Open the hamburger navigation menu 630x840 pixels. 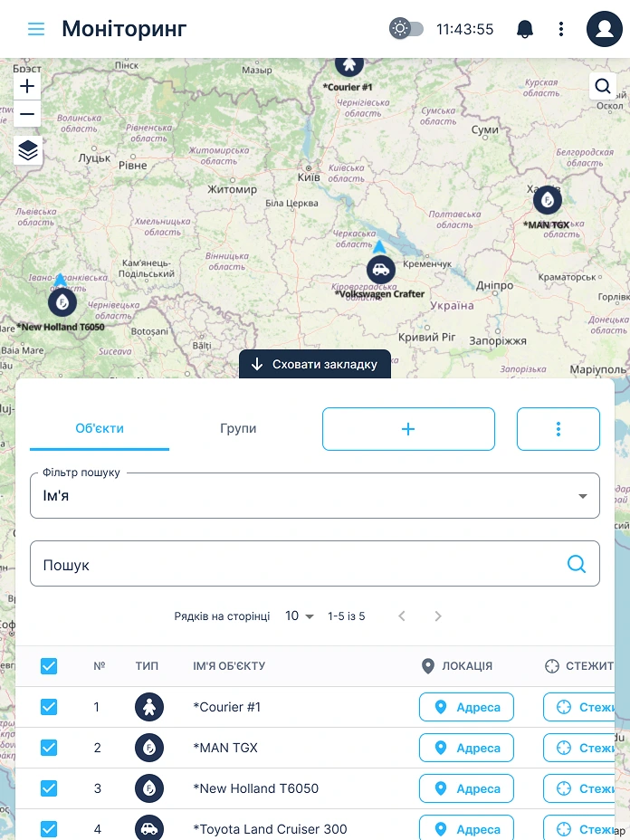coord(36,29)
